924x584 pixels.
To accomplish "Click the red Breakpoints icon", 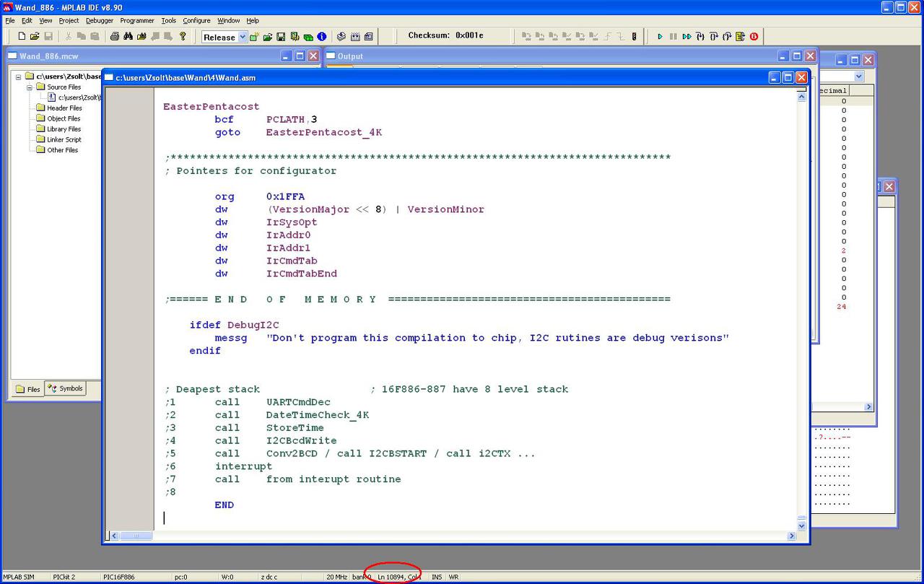I will tap(754, 36).
